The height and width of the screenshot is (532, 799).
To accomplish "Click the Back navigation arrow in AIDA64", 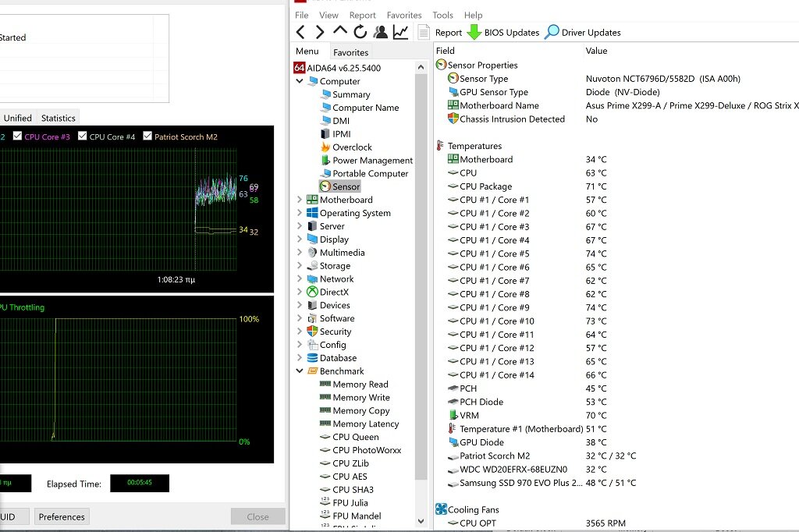I will point(300,32).
